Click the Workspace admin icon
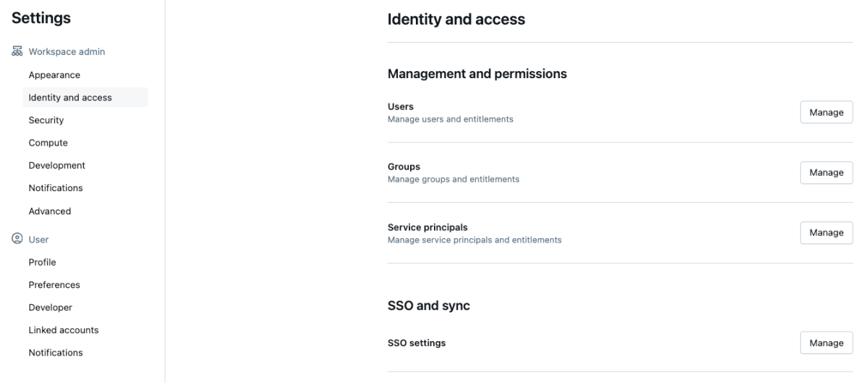This screenshot has width=868, height=383. (x=17, y=52)
